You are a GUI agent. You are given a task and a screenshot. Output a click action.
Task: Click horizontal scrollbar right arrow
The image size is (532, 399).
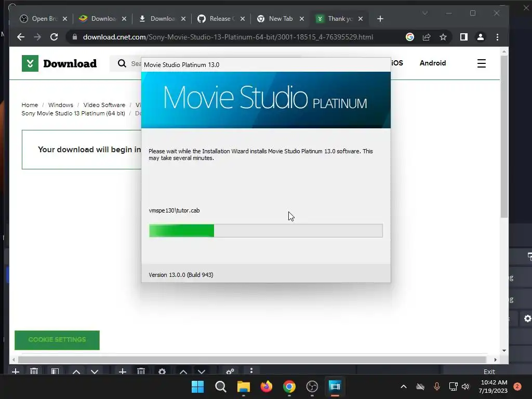point(495,360)
